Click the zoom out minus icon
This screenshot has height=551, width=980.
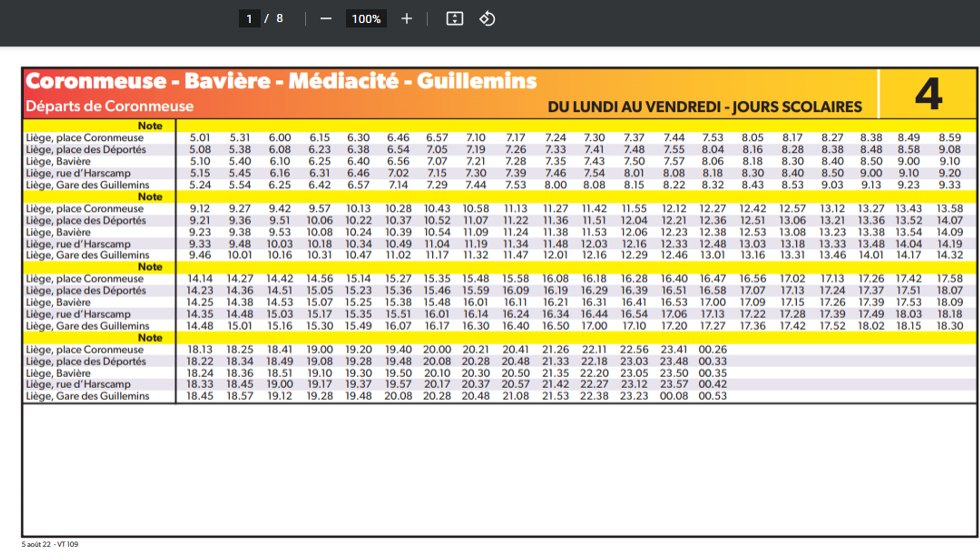tap(326, 19)
